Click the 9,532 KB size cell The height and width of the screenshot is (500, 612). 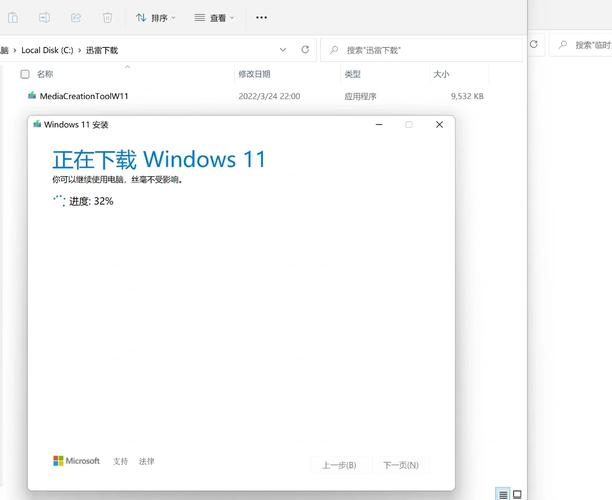coord(467,96)
